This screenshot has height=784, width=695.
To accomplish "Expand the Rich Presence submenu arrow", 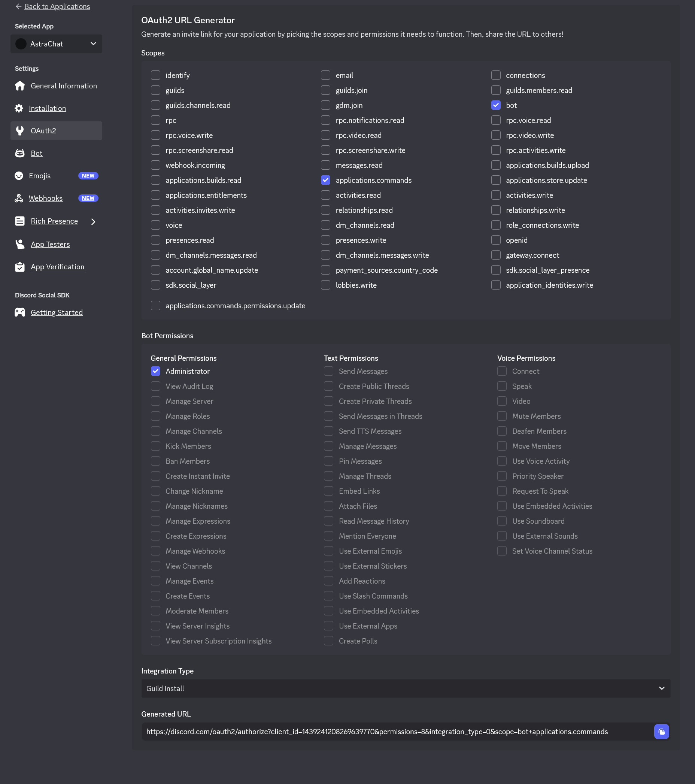I will pyautogui.click(x=93, y=222).
